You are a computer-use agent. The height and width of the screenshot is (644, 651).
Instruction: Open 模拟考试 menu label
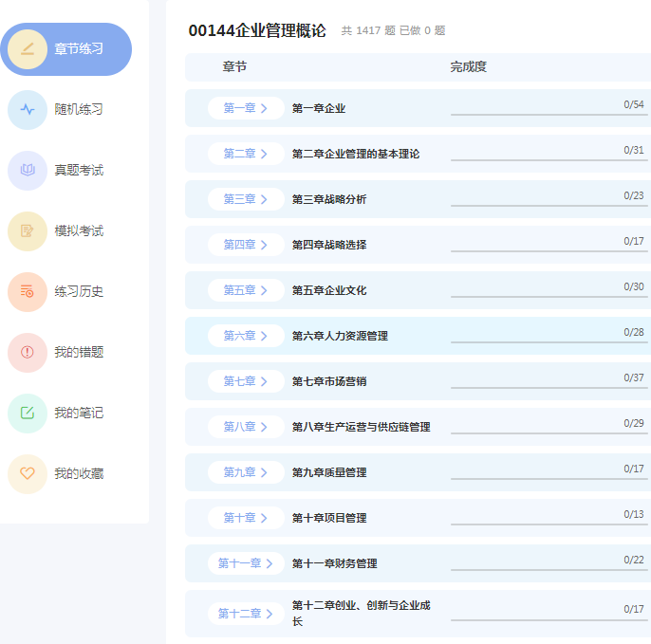pyautogui.click(x=79, y=230)
